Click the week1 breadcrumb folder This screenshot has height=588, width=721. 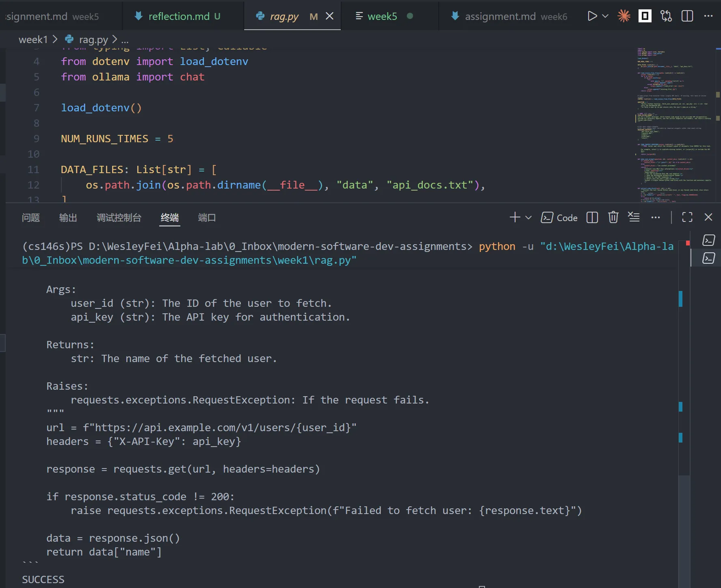33,39
